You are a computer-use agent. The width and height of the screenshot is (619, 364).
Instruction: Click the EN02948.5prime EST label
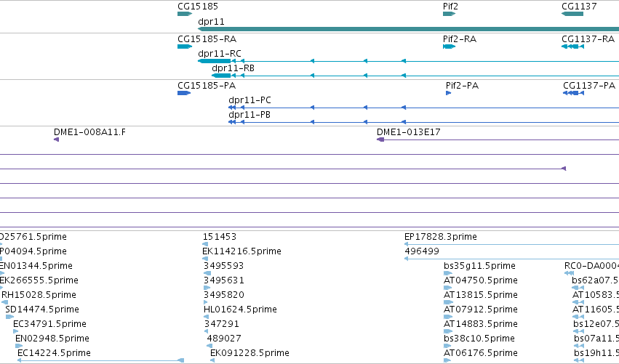52,339
